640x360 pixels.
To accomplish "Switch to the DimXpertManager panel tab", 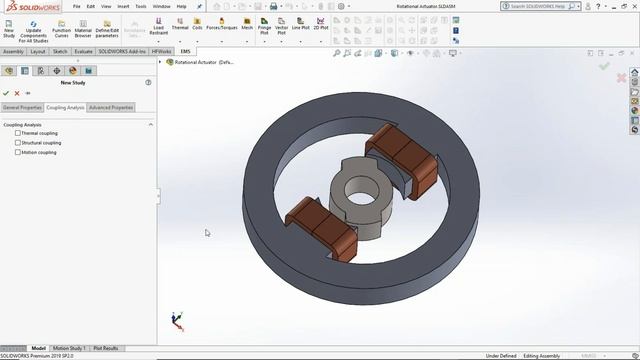I will point(57,71).
